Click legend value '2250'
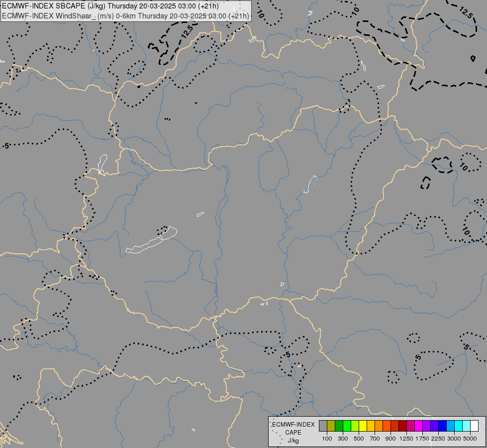The width and height of the screenshot is (487, 448). [438, 439]
